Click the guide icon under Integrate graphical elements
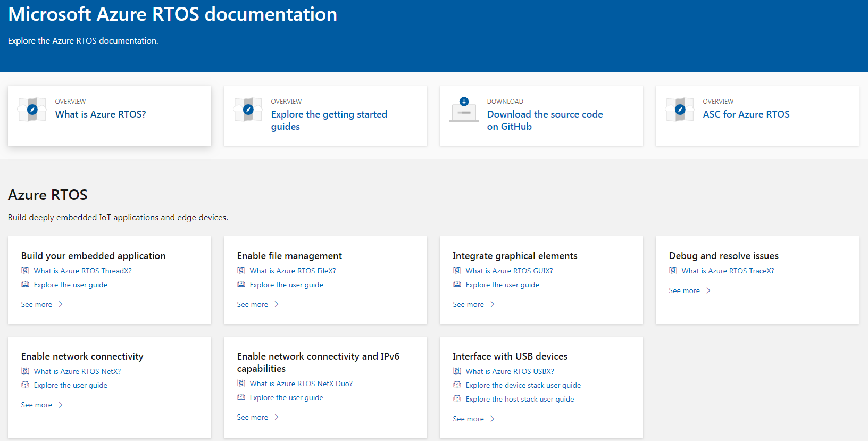Screen dimensions: 868x441 [x=457, y=284]
